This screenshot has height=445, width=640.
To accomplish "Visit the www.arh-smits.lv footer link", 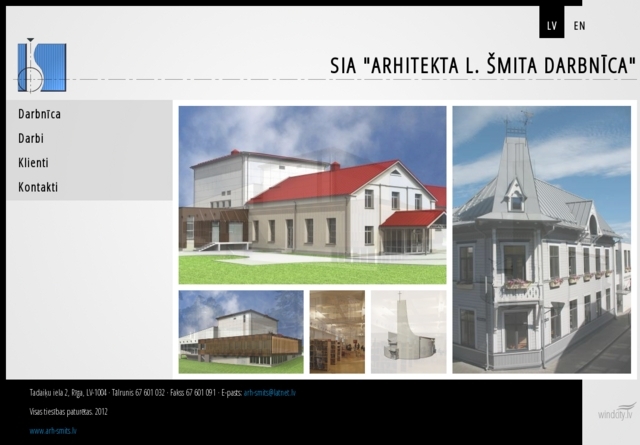I will 53,431.
